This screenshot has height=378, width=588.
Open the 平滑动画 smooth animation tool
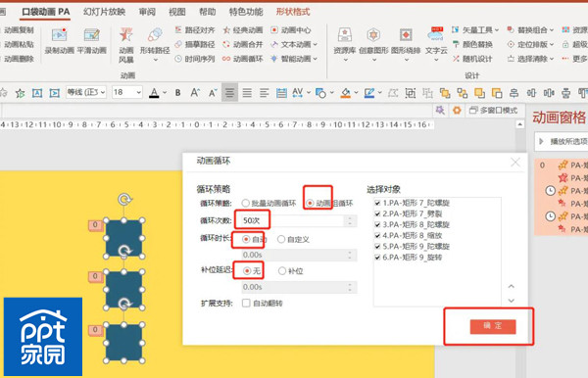(92, 41)
